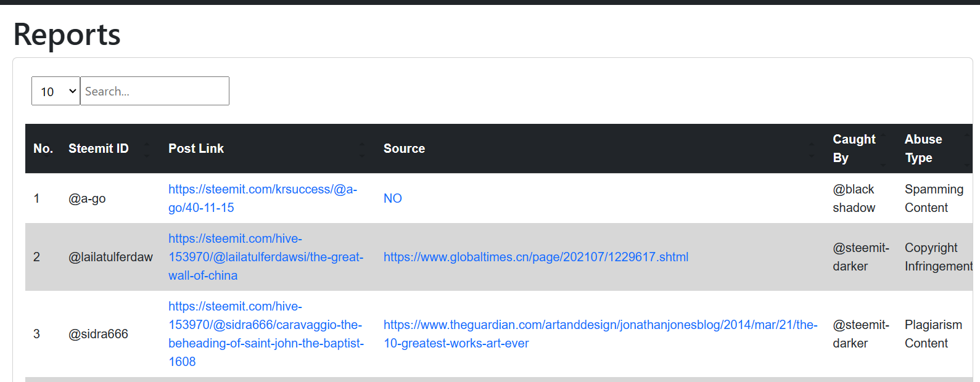Click the Steemit ID header label
This screenshot has width=980, height=382.
[99, 148]
